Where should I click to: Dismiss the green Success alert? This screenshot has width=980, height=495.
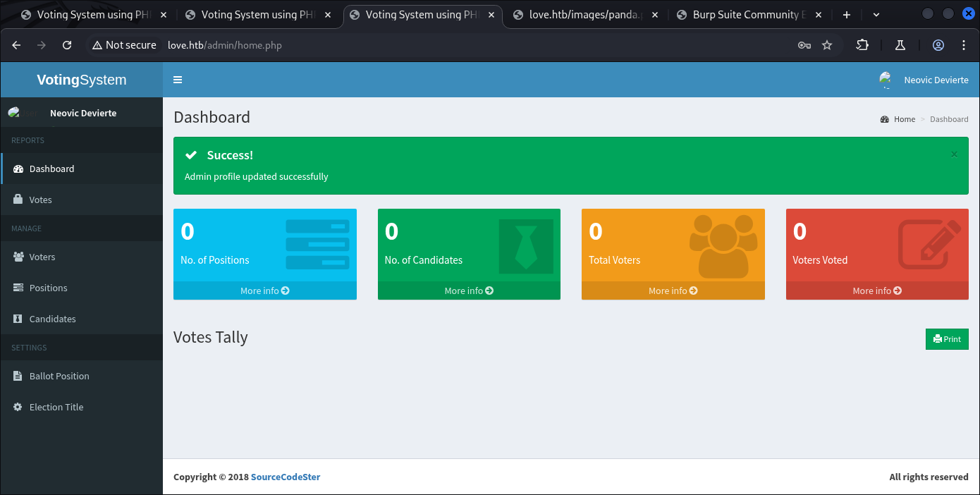(954, 154)
